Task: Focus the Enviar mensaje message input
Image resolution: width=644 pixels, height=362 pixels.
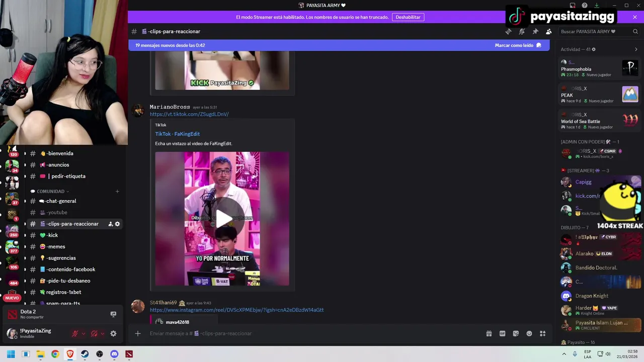Action: [312, 333]
